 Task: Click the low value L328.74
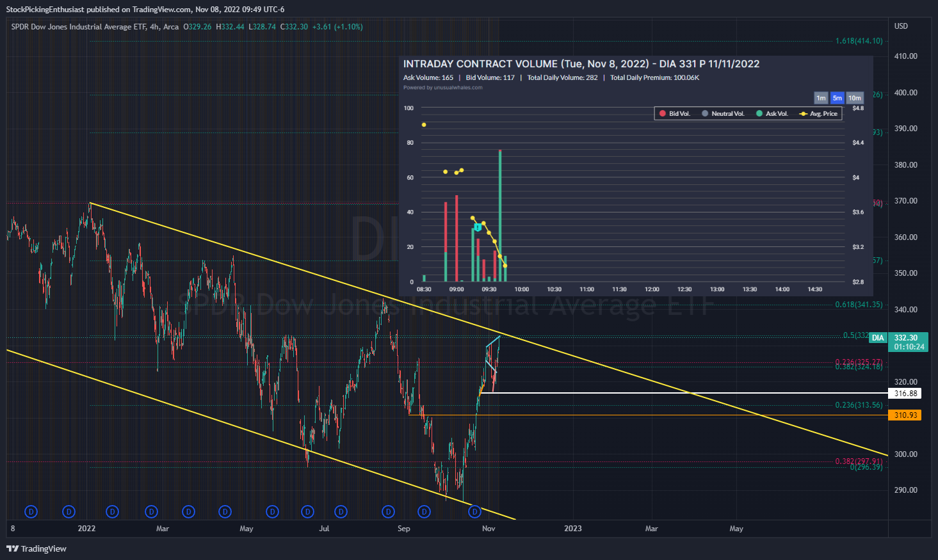click(x=262, y=27)
